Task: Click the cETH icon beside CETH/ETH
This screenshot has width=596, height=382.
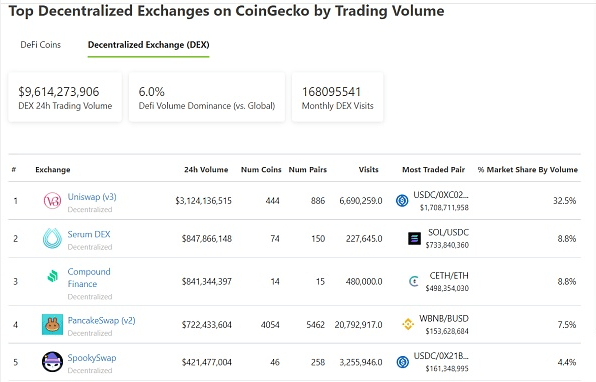Action: pos(414,281)
